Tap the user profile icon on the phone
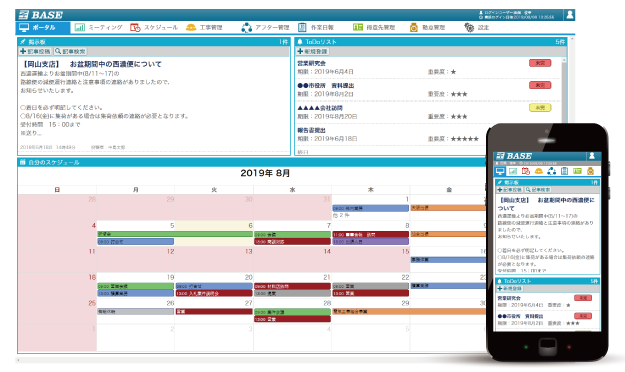625x372 pixels. pyautogui.click(x=592, y=156)
